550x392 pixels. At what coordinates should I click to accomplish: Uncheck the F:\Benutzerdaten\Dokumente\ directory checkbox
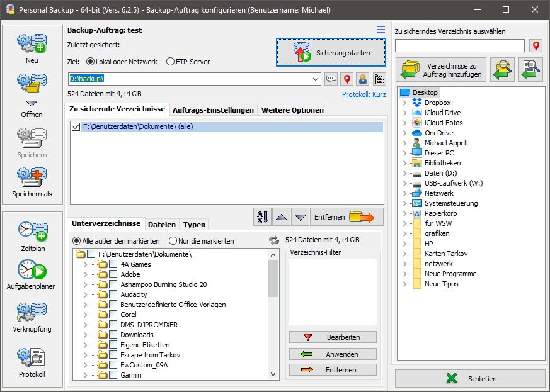(76, 127)
